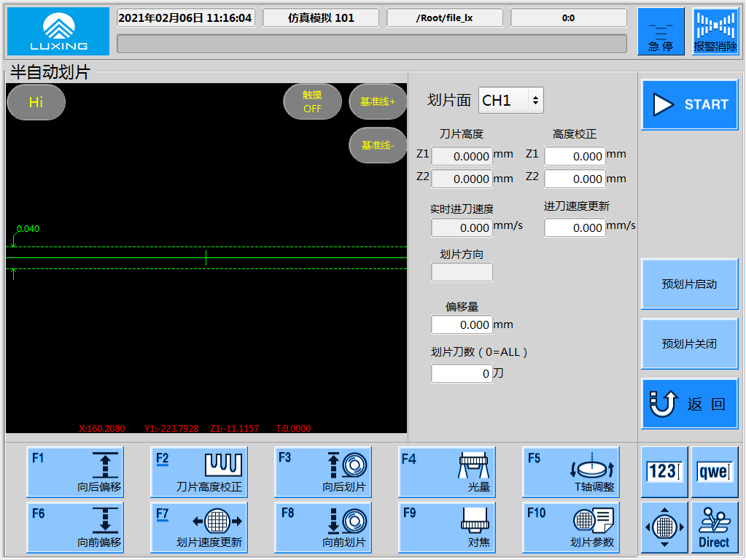Click F6 向前偏移 offset forward

(x=75, y=527)
